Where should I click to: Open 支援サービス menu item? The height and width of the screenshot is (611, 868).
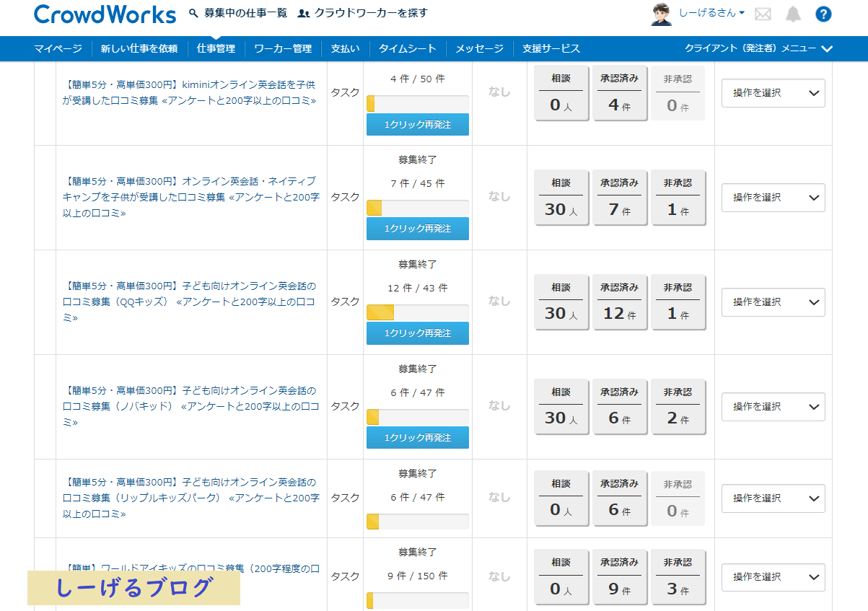pyautogui.click(x=551, y=48)
